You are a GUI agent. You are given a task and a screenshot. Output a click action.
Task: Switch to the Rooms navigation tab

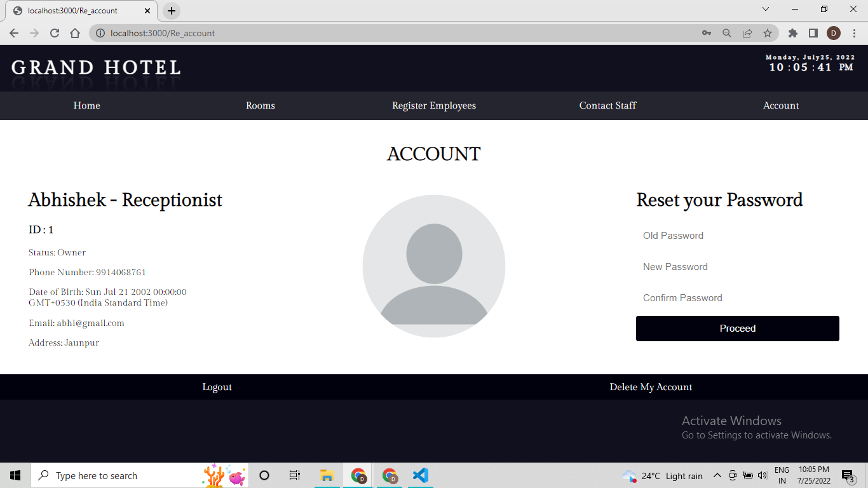260,105
